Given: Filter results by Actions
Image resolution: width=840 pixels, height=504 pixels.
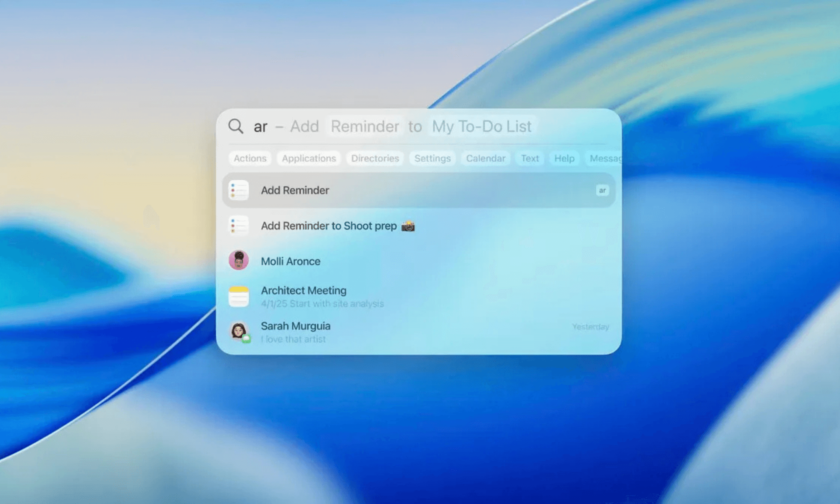Looking at the screenshot, I should pyautogui.click(x=250, y=158).
